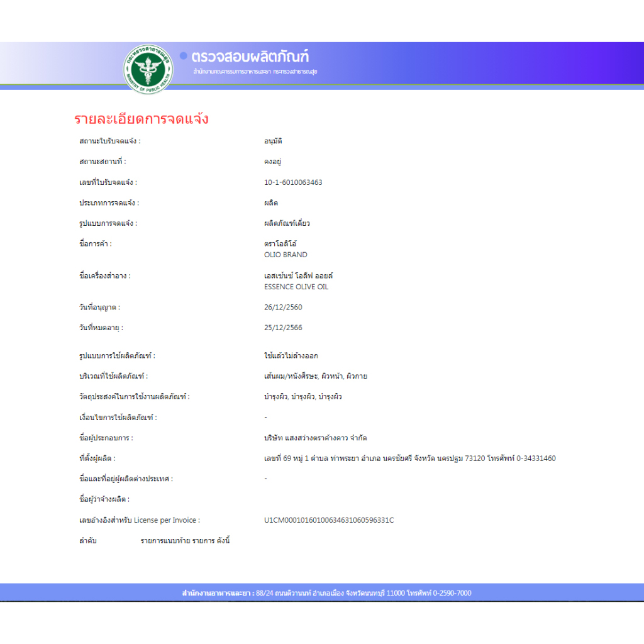Select the label วัตถุประสงค์ในการใช้งานผลิตภัณฑ์
Viewport: 644px width, 644px height.
pyautogui.click(x=135, y=397)
